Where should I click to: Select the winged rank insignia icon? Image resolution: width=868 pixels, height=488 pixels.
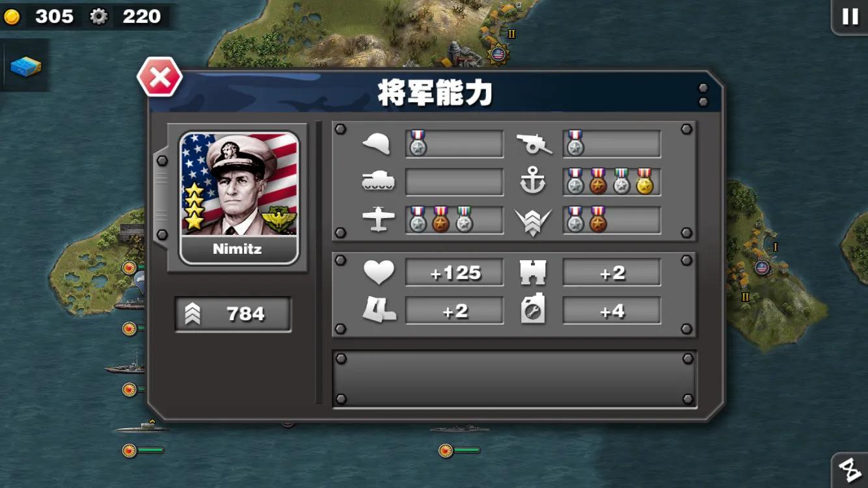point(533,221)
